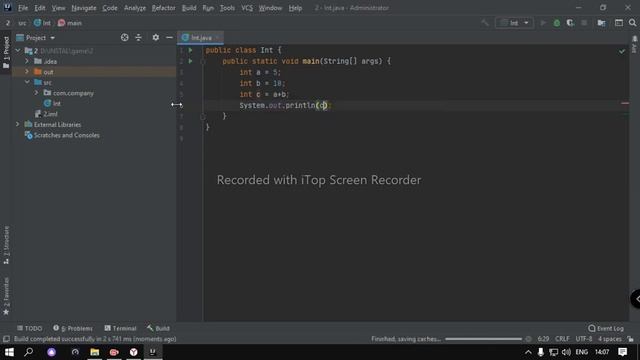Click the UTF-8 encoding widget
This screenshot has height=360, width=640.
(x=584, y=339)
